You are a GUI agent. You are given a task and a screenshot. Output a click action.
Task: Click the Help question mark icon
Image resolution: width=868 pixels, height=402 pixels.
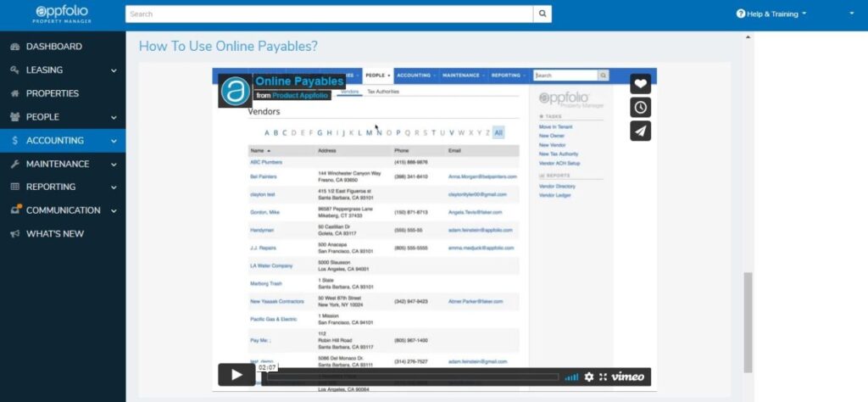[x=740, y=14]
